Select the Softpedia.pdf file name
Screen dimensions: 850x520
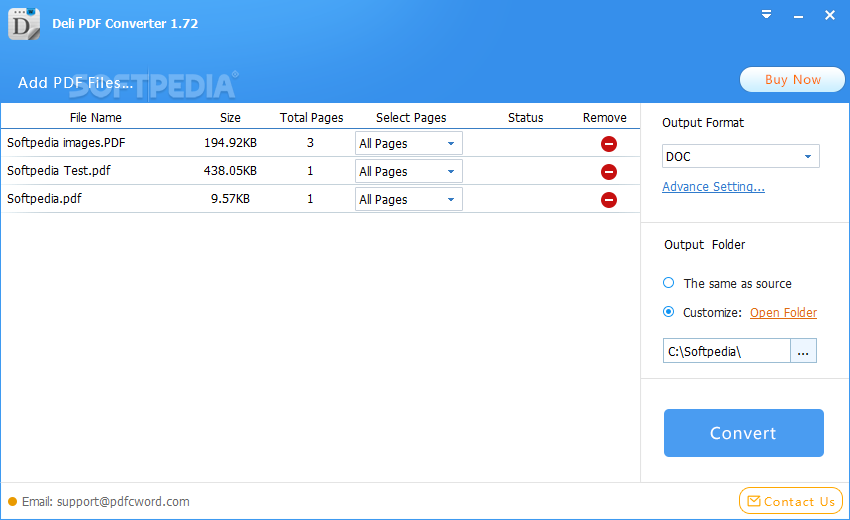[x=44, y=198]
